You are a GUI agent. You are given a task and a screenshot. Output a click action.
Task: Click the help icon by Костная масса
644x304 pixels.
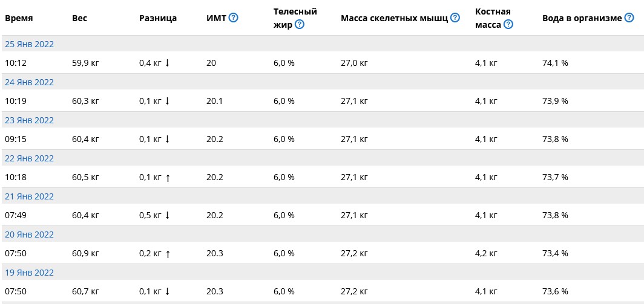click(508, 25)
